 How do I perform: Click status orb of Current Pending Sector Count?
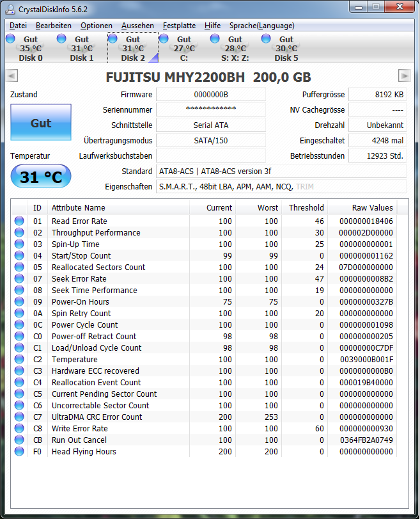19,394
